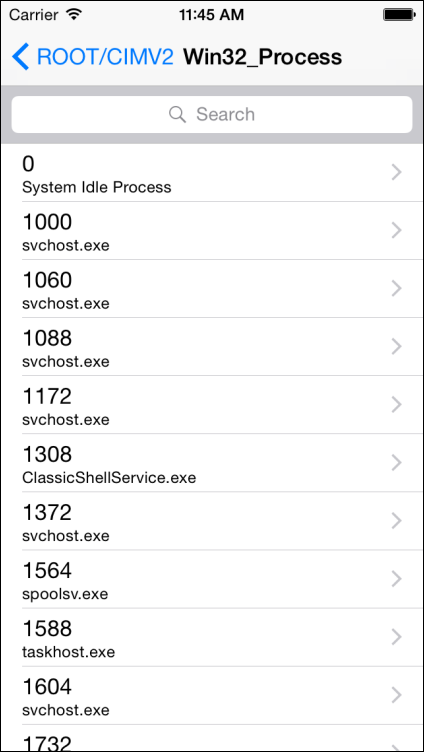Image resolution: width=424 pixels, height=752 pixels.
Task: Select the spoolsv.exe process entry
Action: [x=212, y=579]
